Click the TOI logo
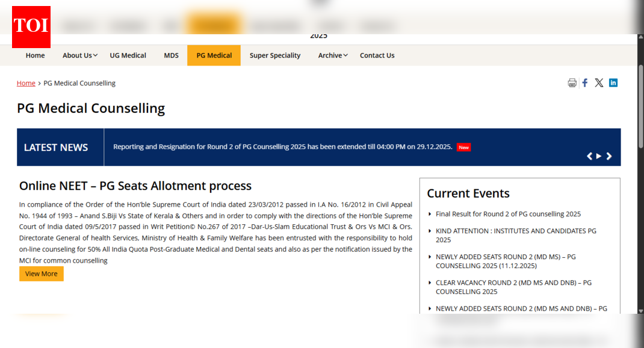644x348 pixels. (31, 26)
